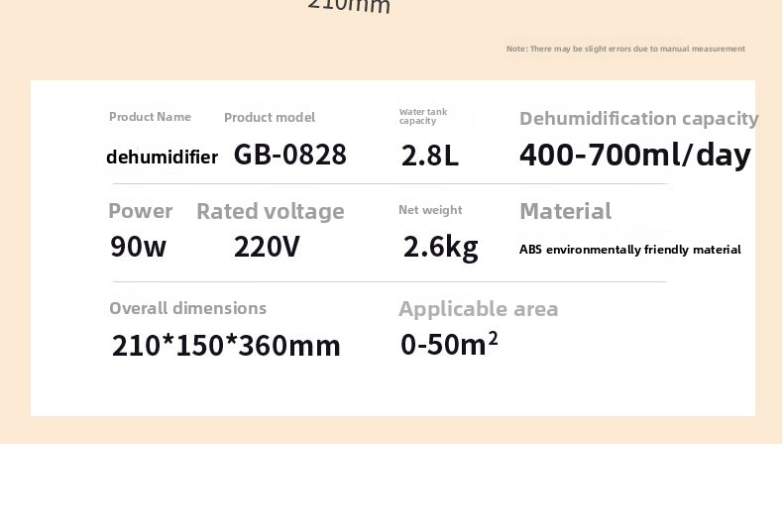Viewport: 783px width, 532px height.
Task: Select the model number 'GB-0828'
Action: tap(290, 155)
